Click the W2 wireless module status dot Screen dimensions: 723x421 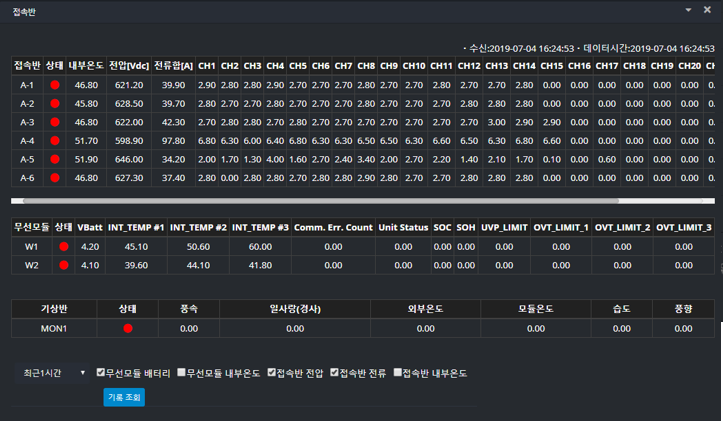63,265
